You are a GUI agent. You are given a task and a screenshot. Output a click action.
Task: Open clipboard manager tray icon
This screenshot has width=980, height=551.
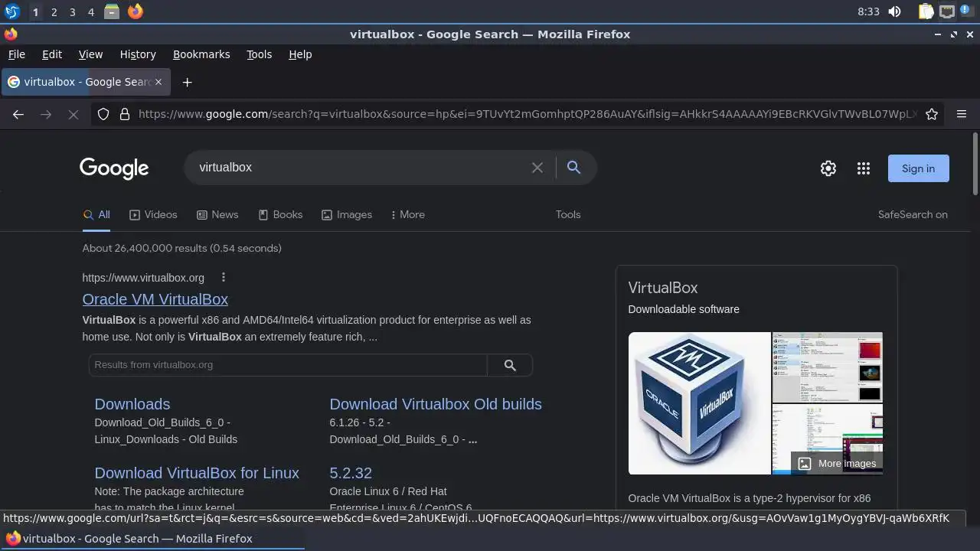(x=926, y=11)
